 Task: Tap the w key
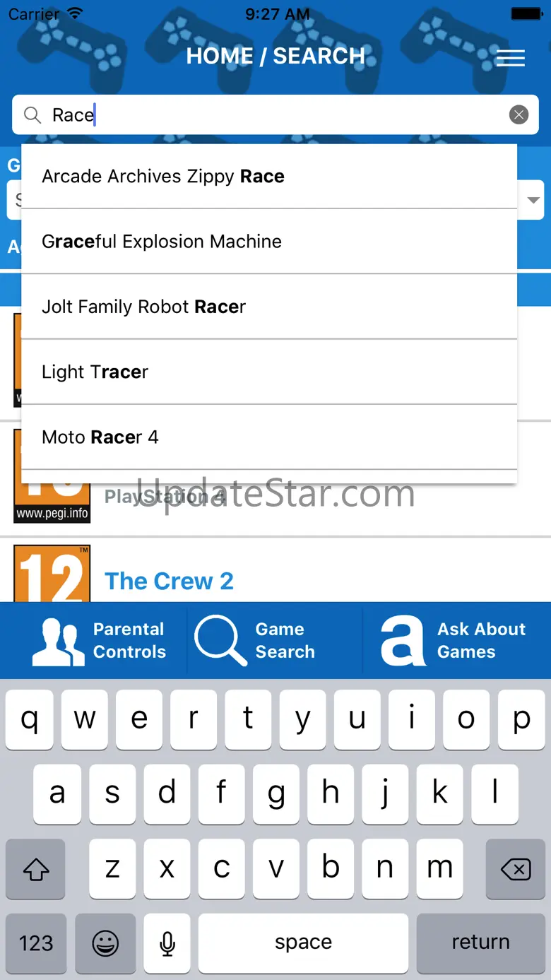click(x=84, y=719)
